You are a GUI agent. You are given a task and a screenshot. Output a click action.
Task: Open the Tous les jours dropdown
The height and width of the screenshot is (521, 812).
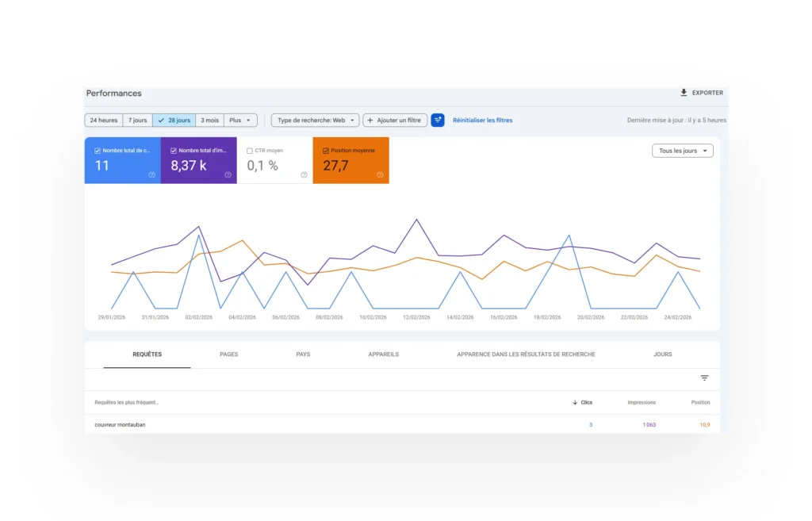682,150
